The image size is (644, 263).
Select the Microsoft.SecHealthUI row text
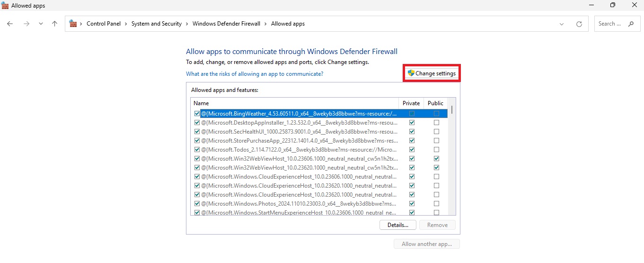point(299,132)
